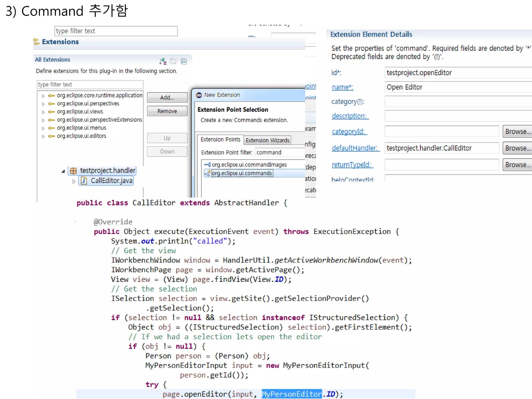Expand the CallEditor.java file node
This screenshot has height=399, width=532.
click(74, 181)
